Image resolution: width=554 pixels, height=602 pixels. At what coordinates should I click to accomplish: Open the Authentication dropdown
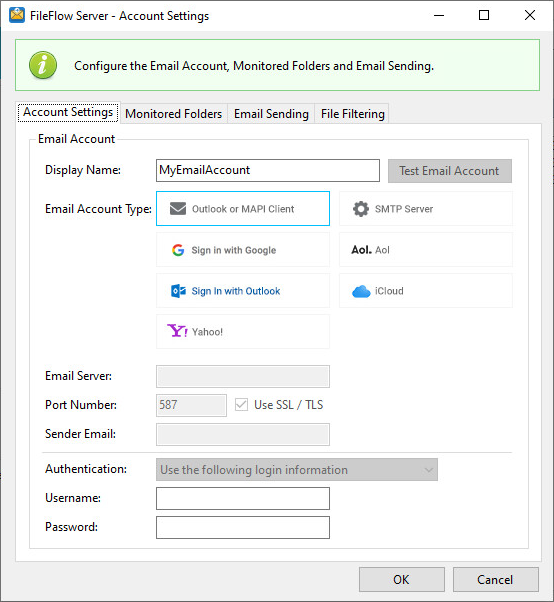pos(297,470)
